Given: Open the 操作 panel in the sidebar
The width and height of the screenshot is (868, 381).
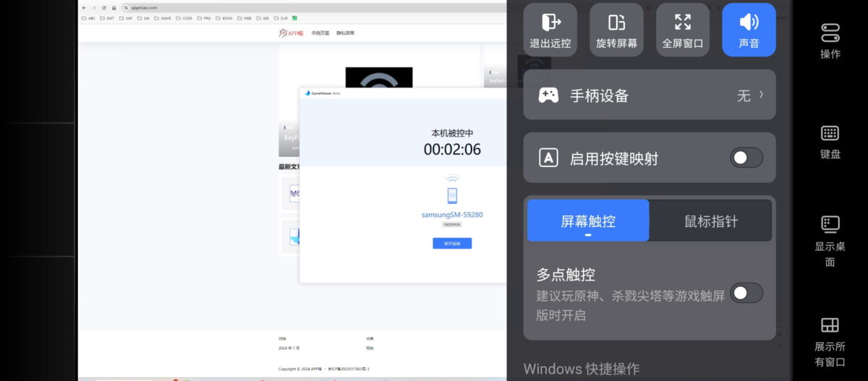Looking at the screenshot, I should (830, 40).
